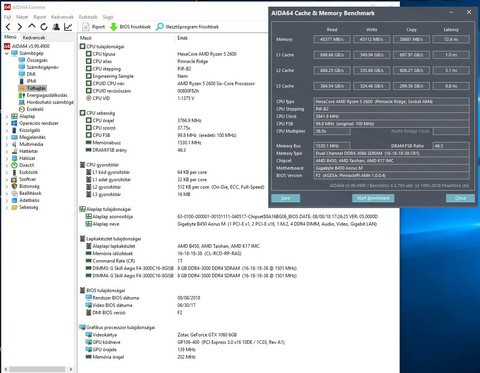Open the graph chart toolbar icon
This screenshot has width=480, height=373.
point(68,27)
